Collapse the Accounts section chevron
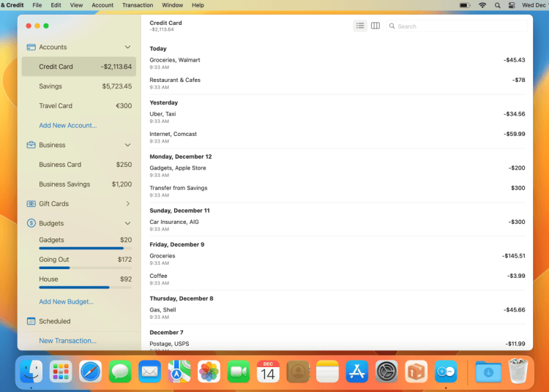Viewport: 549px width, 392px height. pyautogui.click(x=127, y=47)
